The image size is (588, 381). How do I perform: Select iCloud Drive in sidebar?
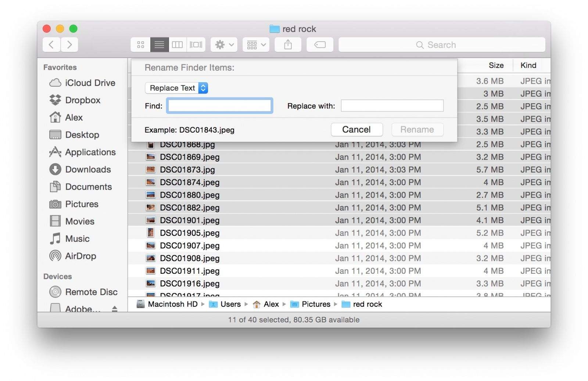pyautogui.click(x=90, y=83)
